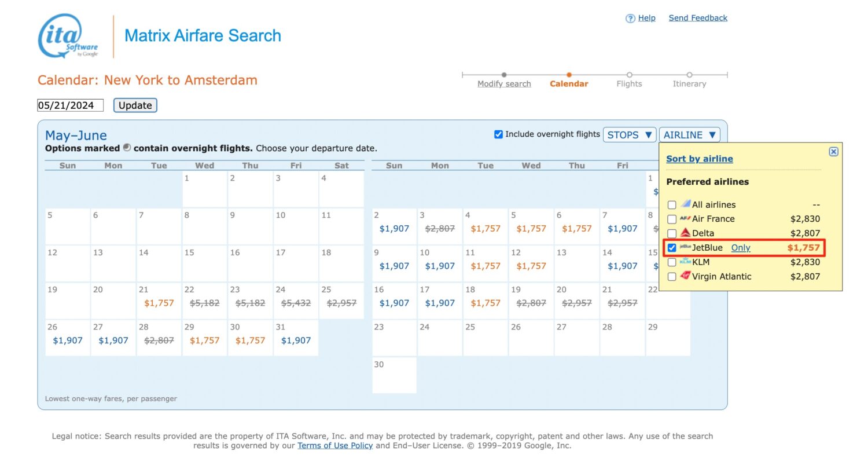Close the Preferred airlines panel
868x458 pixels.
833,151
